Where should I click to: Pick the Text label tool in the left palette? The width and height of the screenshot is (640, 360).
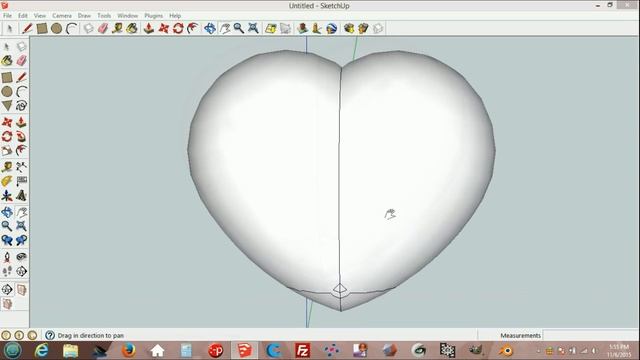point(21,181)
